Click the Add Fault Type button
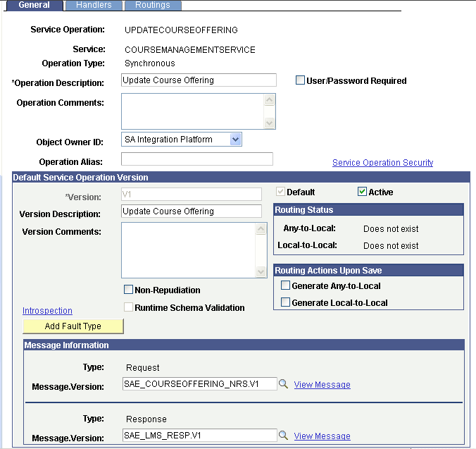The height and width of the screenshot is (449, 476). point(73,326)
